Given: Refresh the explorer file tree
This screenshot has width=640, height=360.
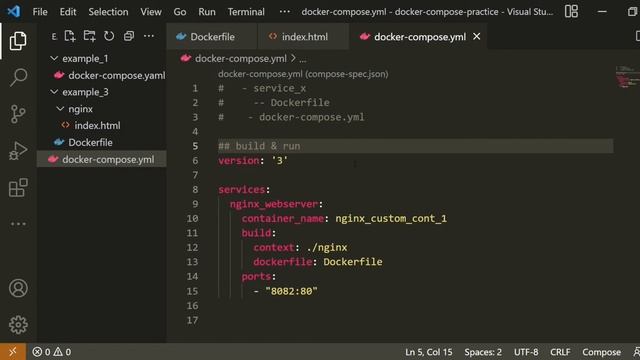Looking at the screenshot, I should coord(109,36).
